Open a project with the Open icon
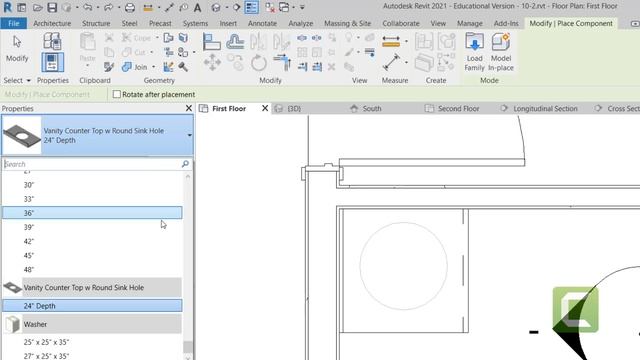The width and height of the screenshot is (640, 360). pyautogui.click(x=38, y=7)
